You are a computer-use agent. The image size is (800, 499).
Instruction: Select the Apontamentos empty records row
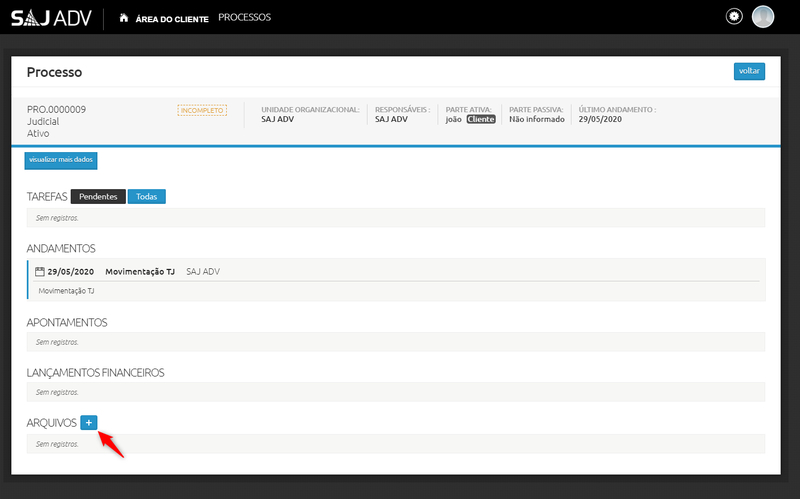coord(395,342)
